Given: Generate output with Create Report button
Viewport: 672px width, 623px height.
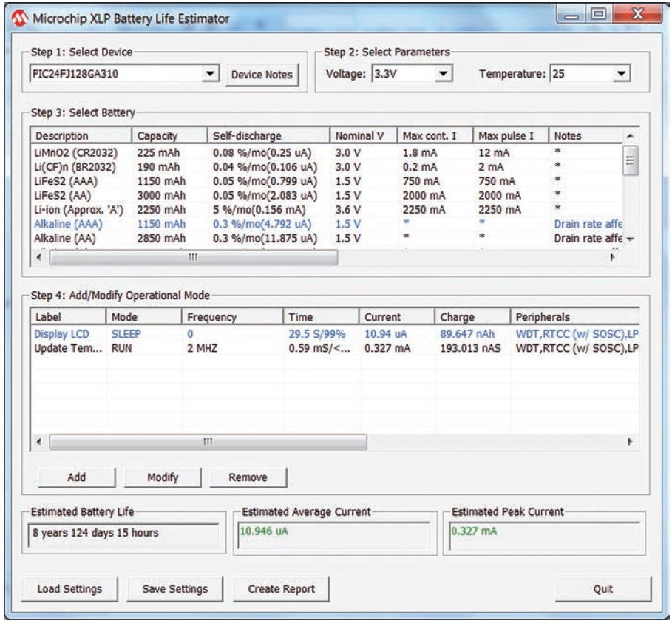Looking at the screenshot, I should pos(280,589).
